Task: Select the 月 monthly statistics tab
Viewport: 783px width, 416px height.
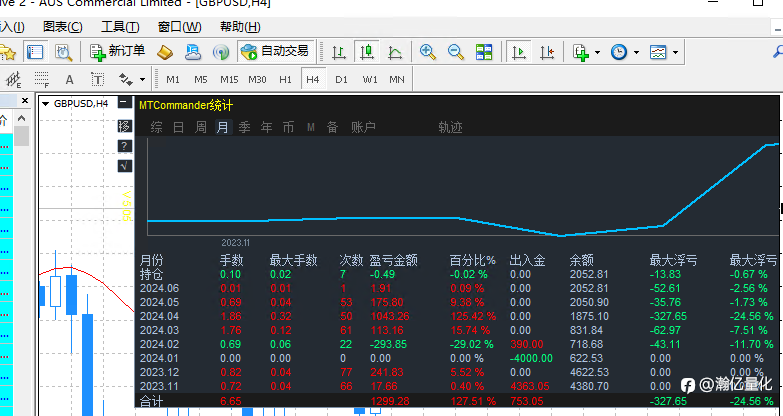Action: pyautogui.click(x=223, y=127)
